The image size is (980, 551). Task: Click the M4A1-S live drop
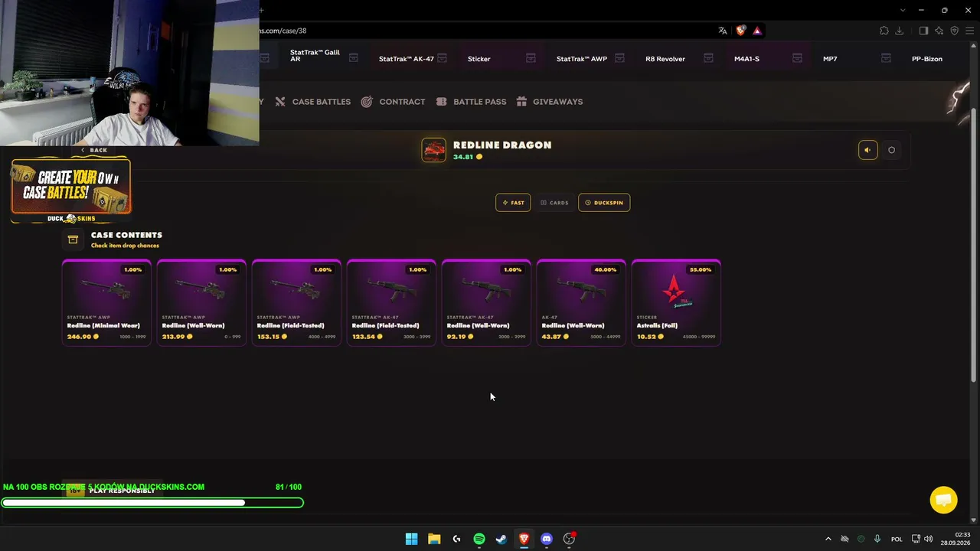click(746, 59)
